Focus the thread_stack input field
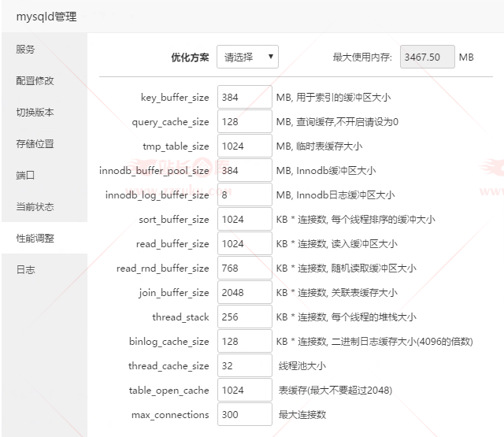This screenshot has width=504, height=437. pos(244,317)
